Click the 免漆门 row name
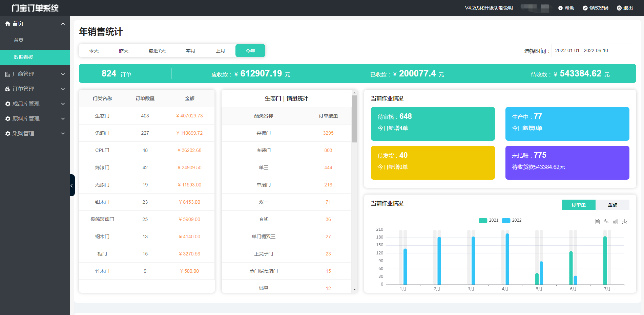This screenshot has width=644, height=315. coord(102,133)
